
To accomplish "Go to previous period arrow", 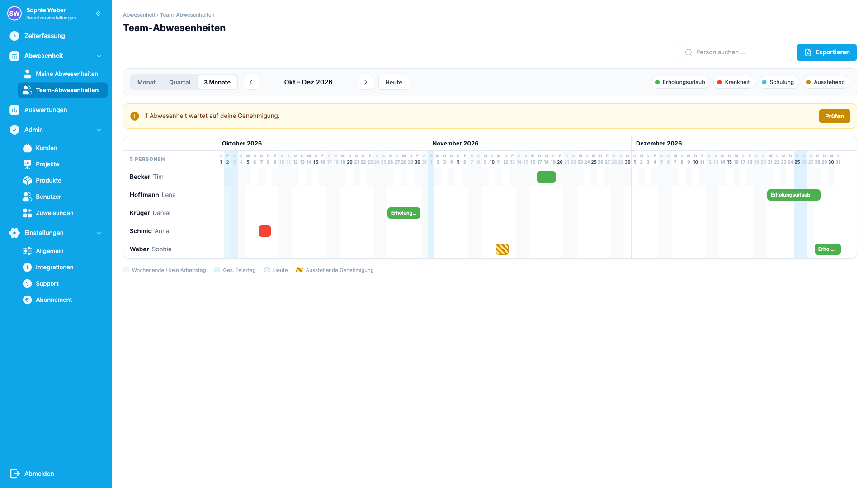I will pos(251,82).
